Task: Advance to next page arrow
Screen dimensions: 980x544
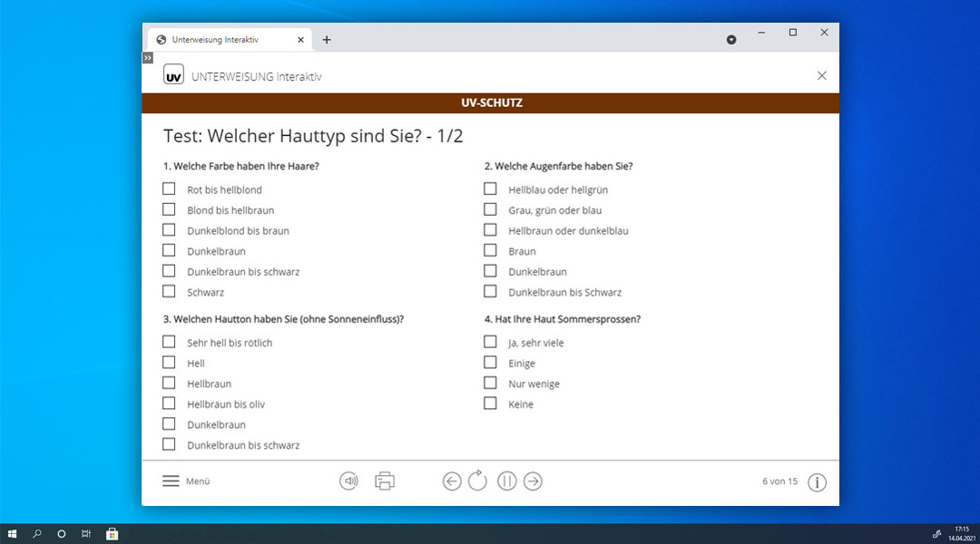Action: coord(533,481)
